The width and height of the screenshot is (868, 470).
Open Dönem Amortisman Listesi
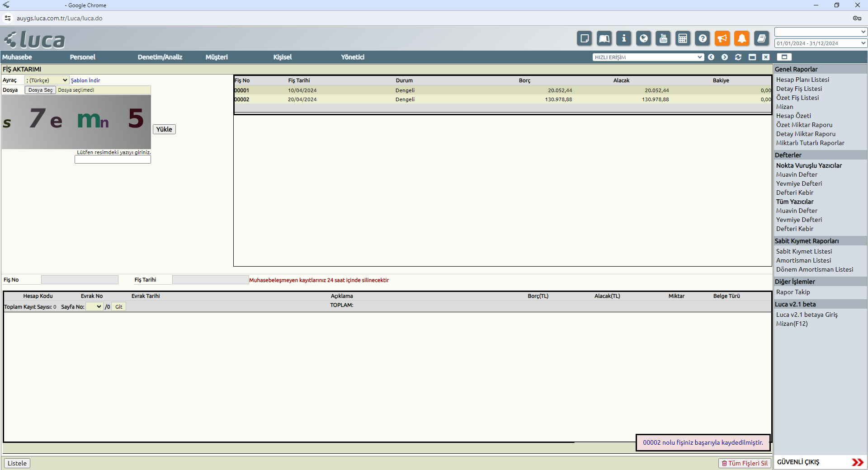pos(815,269)
